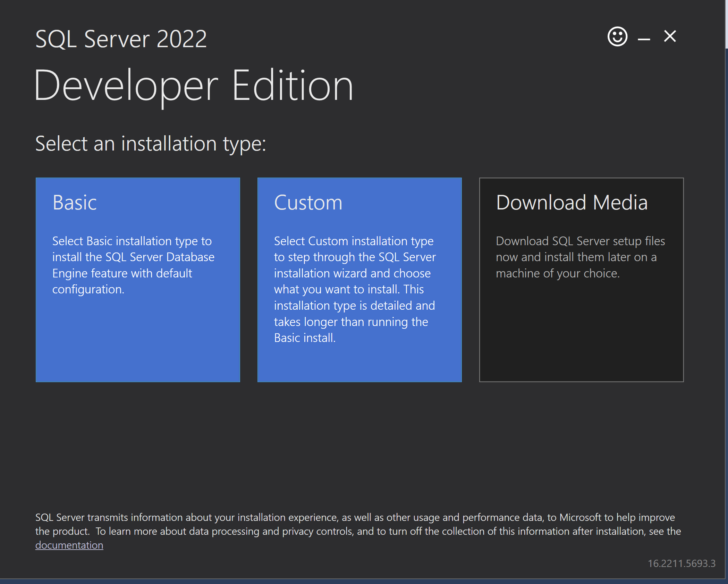Choose the Basic installation type tile

tap(138, 280)
